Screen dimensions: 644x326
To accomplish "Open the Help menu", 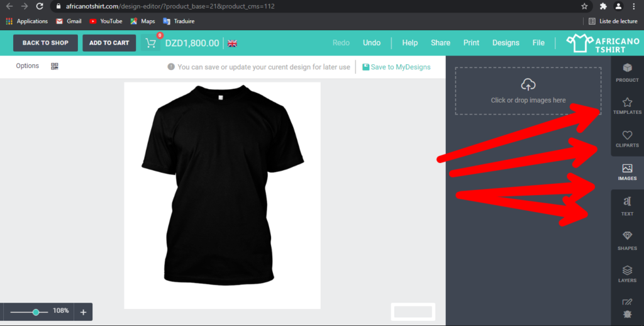I will tap(410, 43).
